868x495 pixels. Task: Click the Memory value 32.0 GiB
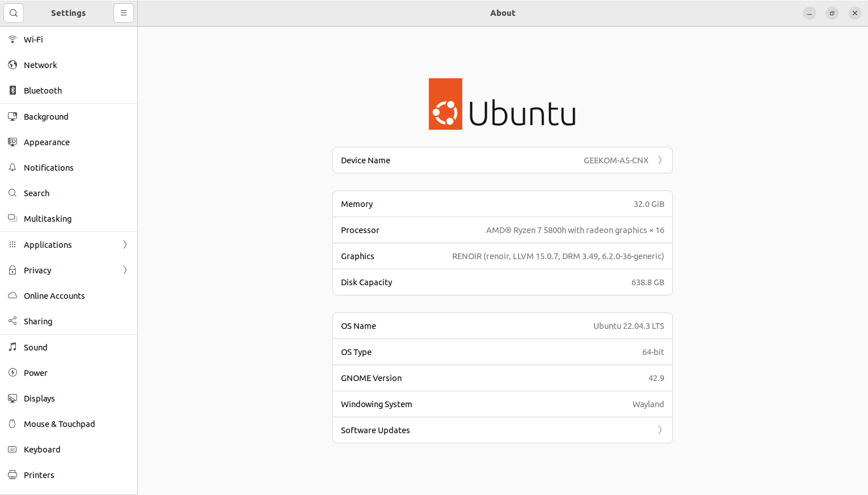pos(649,204)
